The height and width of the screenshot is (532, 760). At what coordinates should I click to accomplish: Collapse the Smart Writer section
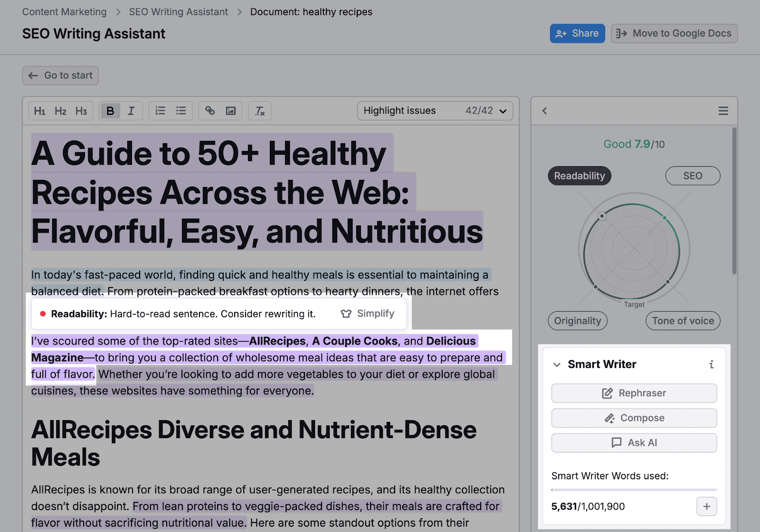pyautogui.click(x=556, y=364)
